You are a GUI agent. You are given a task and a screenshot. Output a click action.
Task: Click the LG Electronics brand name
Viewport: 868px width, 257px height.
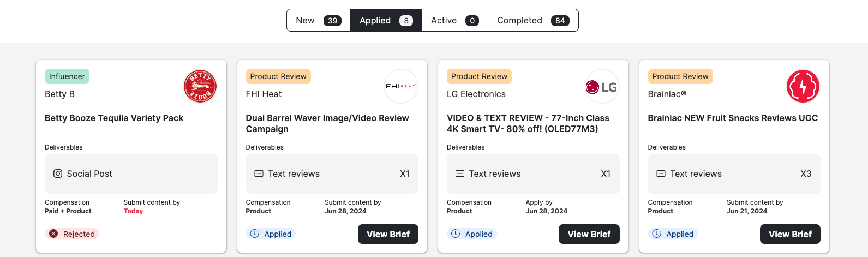tap(476, 94)
